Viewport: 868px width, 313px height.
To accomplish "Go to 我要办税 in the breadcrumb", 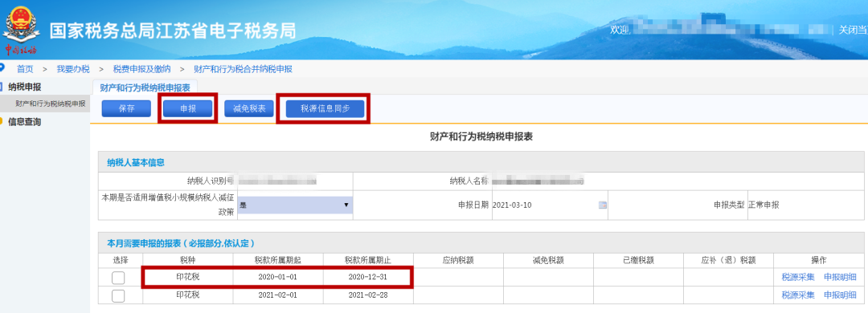I will pos(73,69).
